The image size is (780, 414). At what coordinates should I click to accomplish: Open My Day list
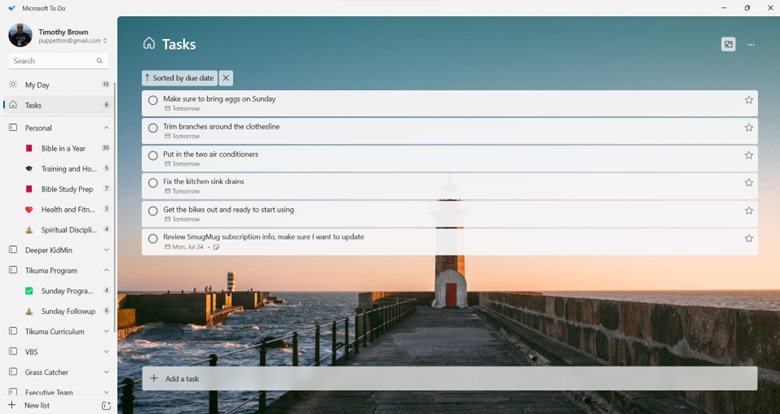click(x=58, y=85)
